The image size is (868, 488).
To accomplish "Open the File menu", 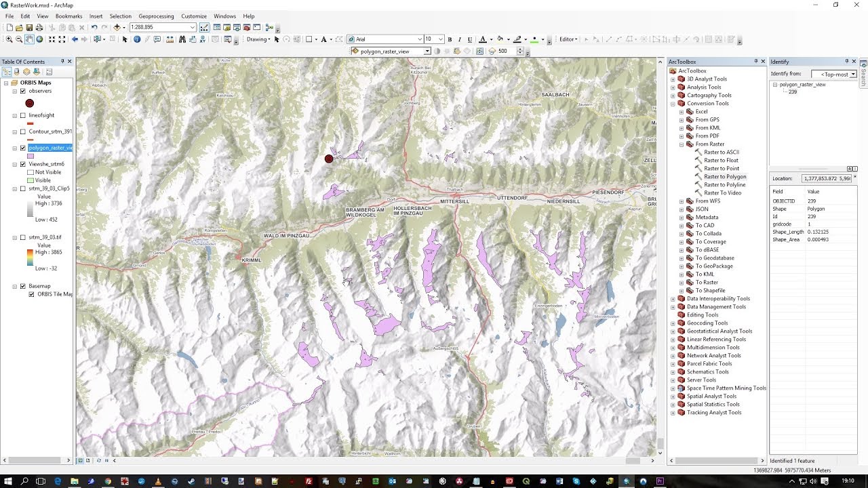I will (x=9, y=16).
